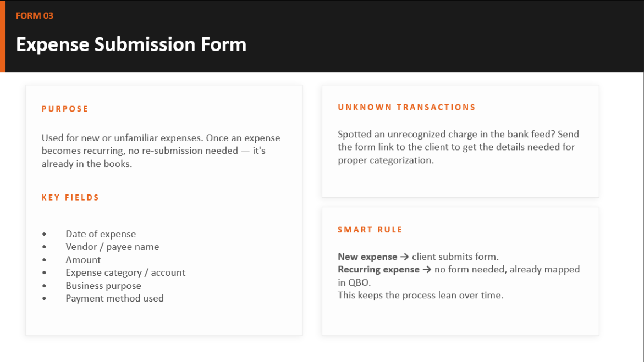Image resolution: width=644 pixels, height=362 pixels.
Task: Select the 'UNKNOWN TRANSACTIONS' heading
Action: coord(406,107)
